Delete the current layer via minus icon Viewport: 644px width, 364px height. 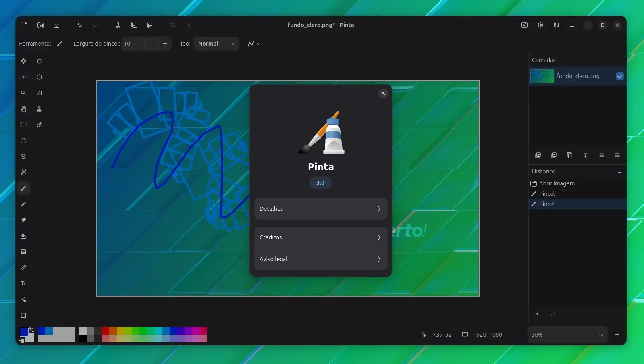[x=554, y=155]
